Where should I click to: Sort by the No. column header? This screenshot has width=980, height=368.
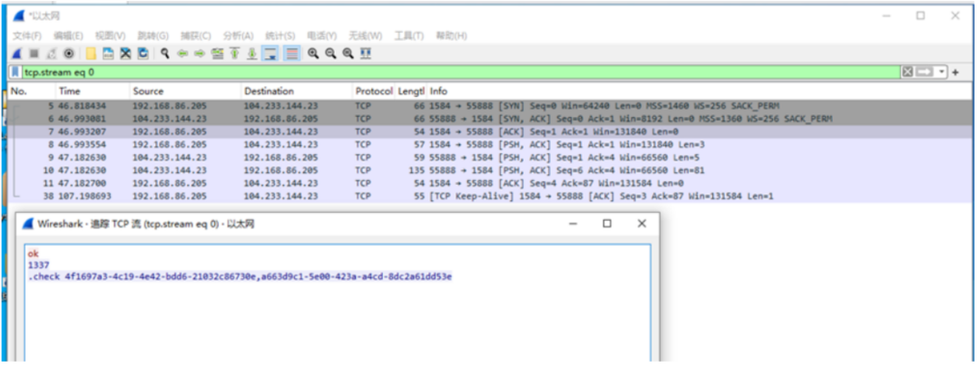(31, 92)
